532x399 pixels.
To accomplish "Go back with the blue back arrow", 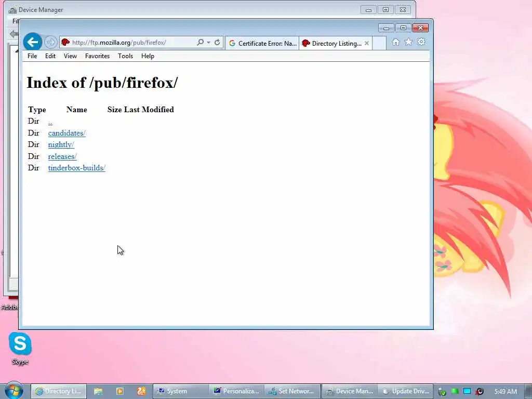I will 33,42.
